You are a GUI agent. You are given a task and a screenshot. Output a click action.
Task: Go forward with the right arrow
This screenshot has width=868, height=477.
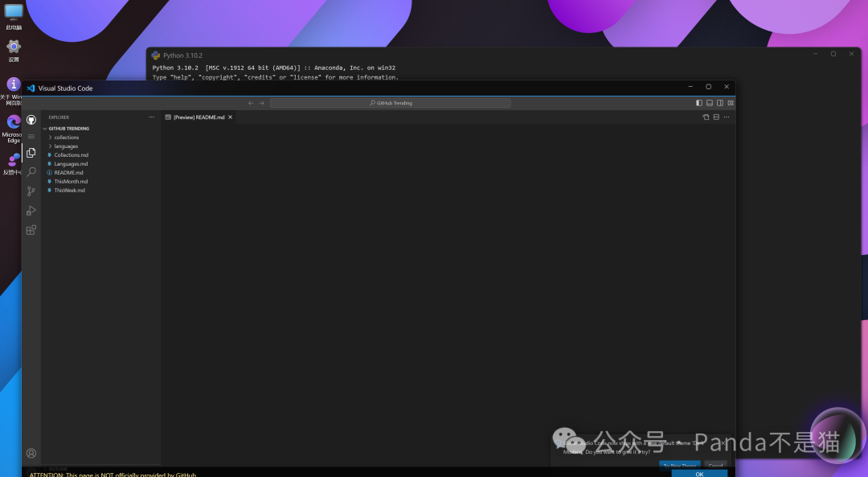261,103
